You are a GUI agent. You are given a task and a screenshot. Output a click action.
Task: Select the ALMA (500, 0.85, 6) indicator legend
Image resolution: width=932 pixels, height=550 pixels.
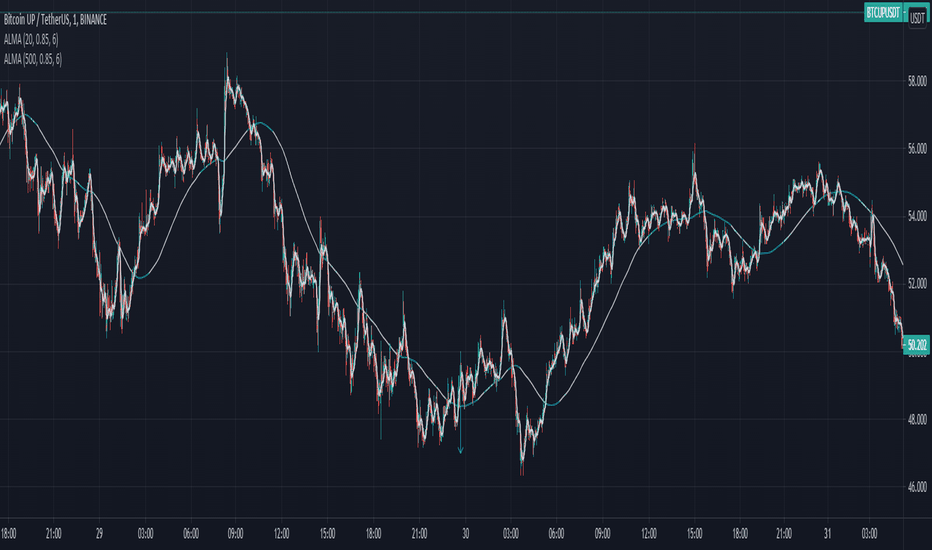click(33, 59)
